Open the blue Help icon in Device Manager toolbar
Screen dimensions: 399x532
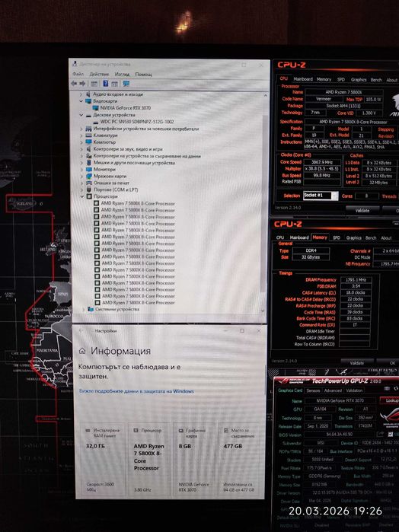click(x=106, y=84)
